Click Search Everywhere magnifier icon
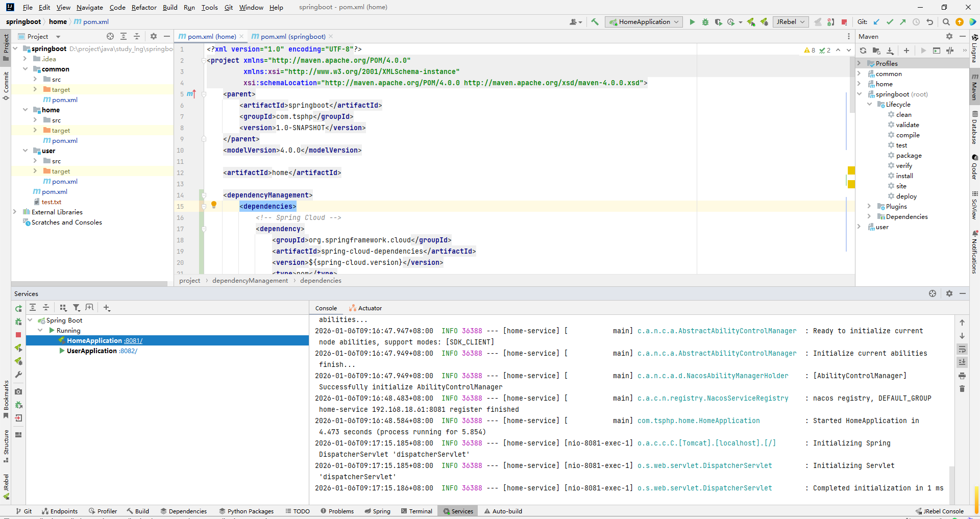The width and height of the screenshot is (980, 519). coord(946,22)
